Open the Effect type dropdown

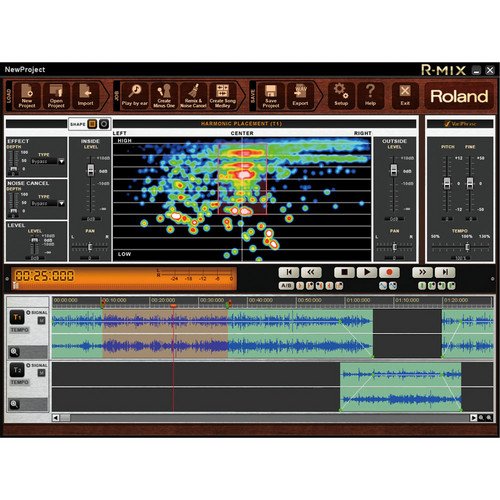(61, 161)
